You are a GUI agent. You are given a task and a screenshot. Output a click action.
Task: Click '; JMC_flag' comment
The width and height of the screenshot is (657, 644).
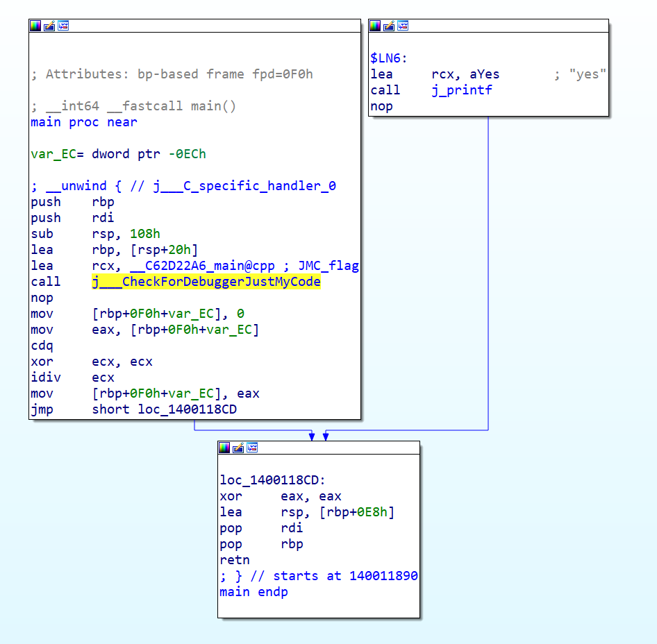(x=321, y=266)
